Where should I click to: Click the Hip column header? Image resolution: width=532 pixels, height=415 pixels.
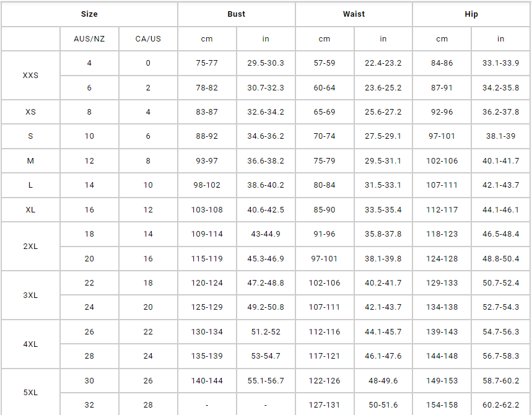(x=471, y=14)
